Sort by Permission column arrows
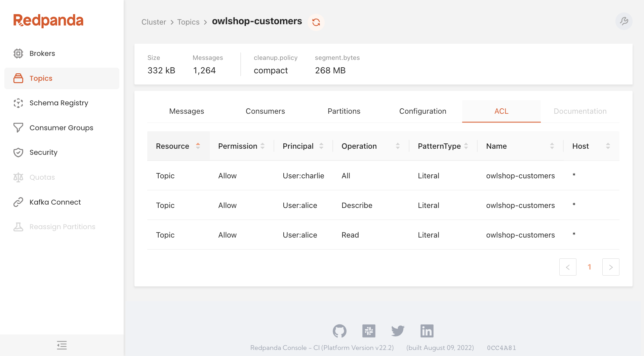This screenshot has height=356, width=644. tap(263, 146)
